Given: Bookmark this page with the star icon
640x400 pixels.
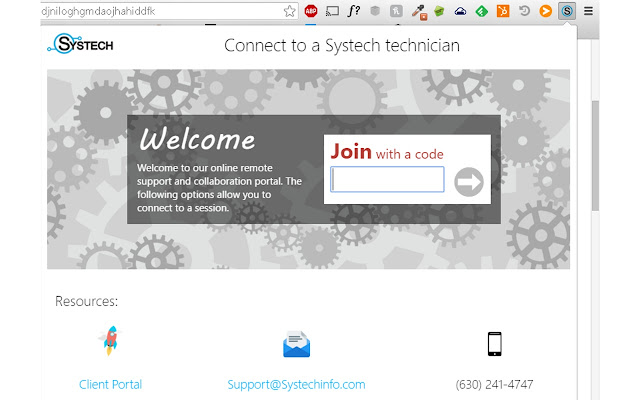Looking at the screenshot, I should [x=289, y=11].
